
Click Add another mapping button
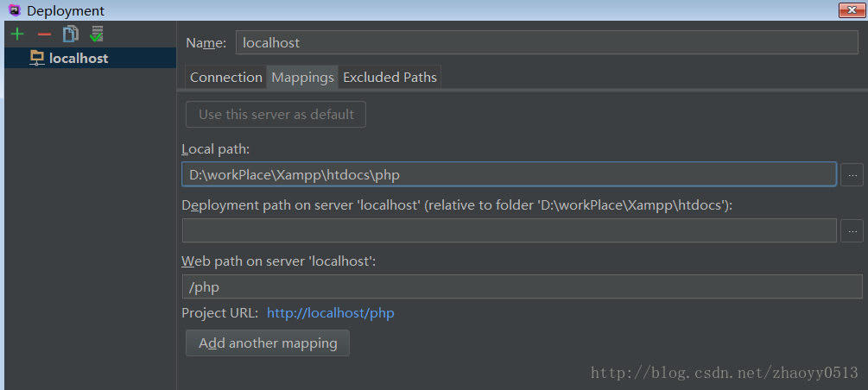point(268,343)
